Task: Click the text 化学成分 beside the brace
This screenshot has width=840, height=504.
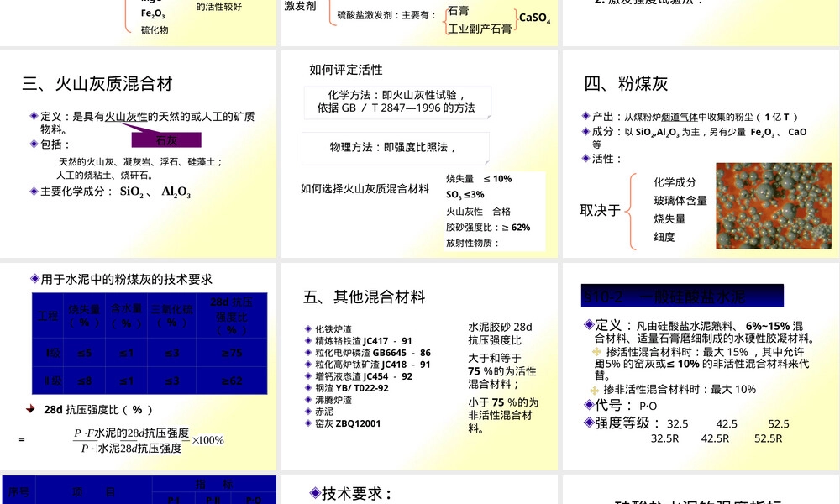Action: click(x=675, y=182)
